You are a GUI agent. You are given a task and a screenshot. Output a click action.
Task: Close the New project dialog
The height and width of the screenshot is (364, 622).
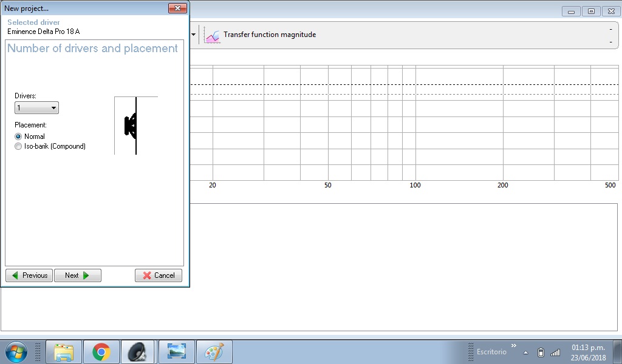(x=177, y=8)
